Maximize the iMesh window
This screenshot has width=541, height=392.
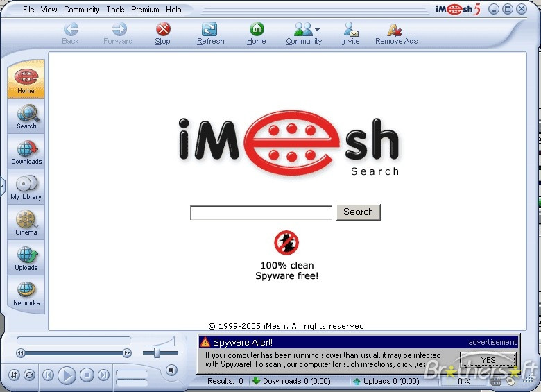[508, 9]
